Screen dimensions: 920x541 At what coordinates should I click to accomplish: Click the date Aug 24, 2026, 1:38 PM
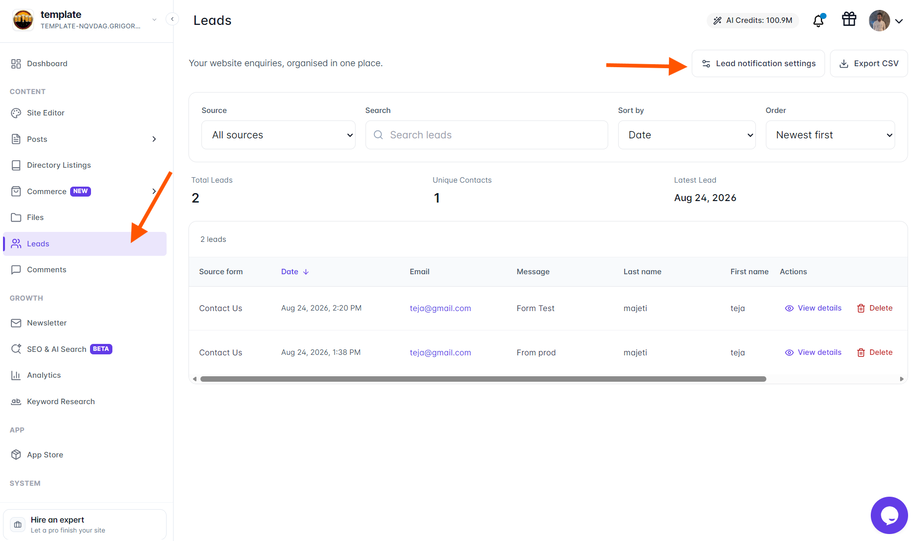point(321,353)
